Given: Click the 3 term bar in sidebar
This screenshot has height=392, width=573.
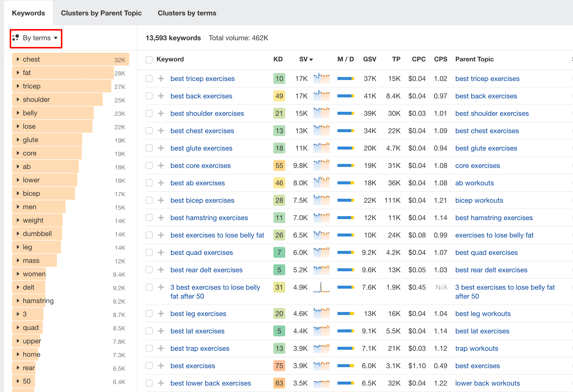Looking at the screenshot, I should [28, 314].
